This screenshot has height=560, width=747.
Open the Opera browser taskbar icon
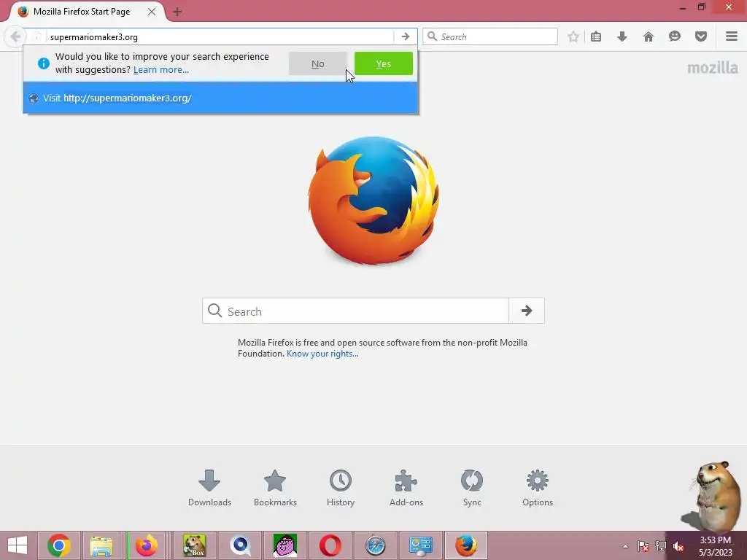330,545
